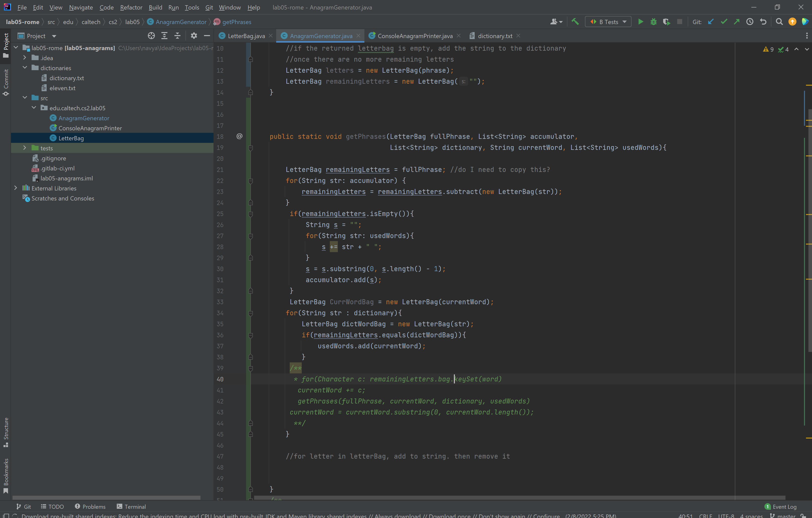Click Git update project arrow
This screenshot has width=812, height=518.
[711, 22]
